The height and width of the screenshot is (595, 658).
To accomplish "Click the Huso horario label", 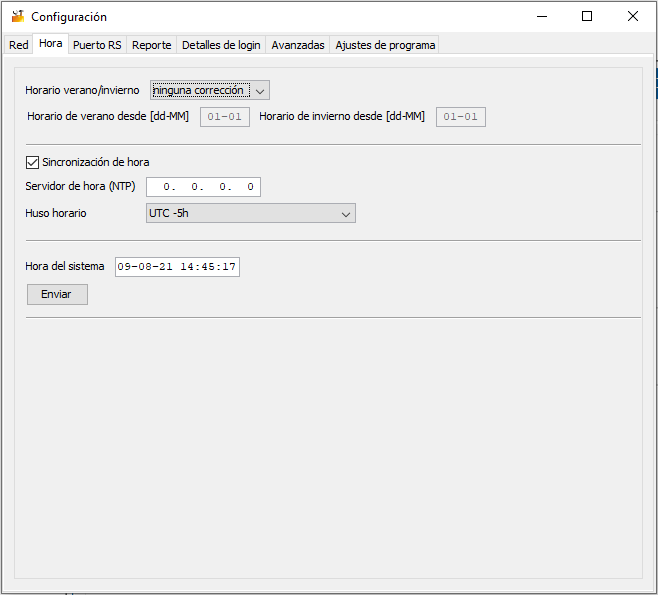I will pyautogui.click(x=56, y=213).
